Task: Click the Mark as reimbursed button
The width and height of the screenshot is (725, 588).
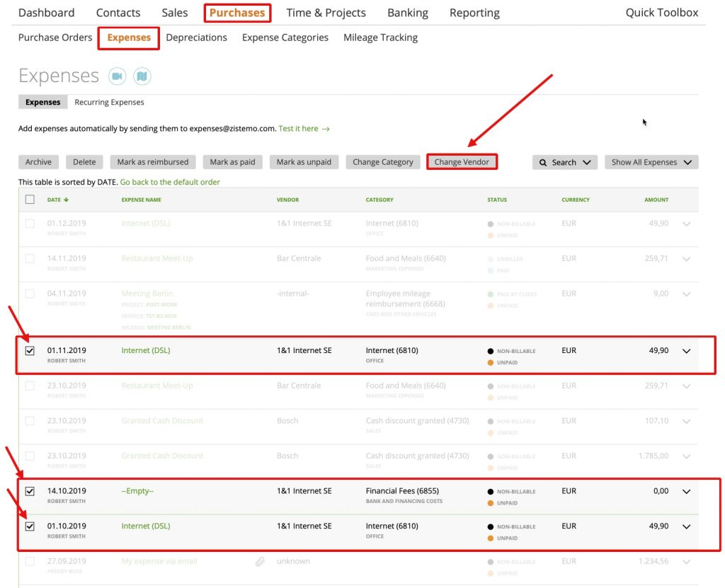Action: click(x=153, y=161)
